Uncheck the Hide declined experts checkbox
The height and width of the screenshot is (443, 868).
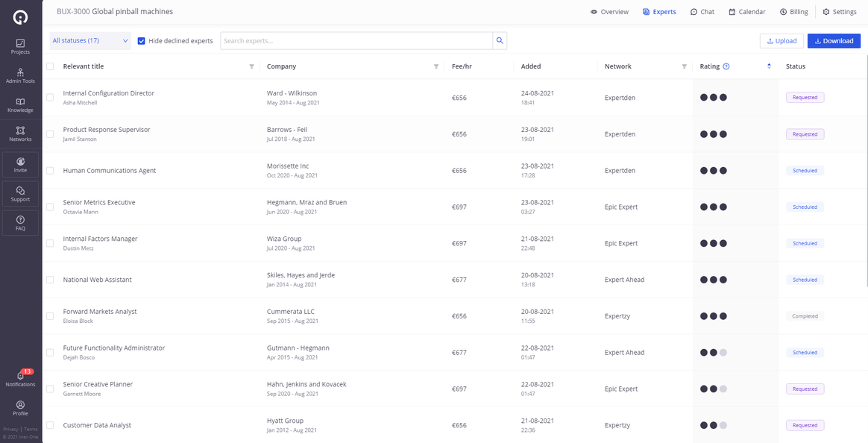(142, 41)
